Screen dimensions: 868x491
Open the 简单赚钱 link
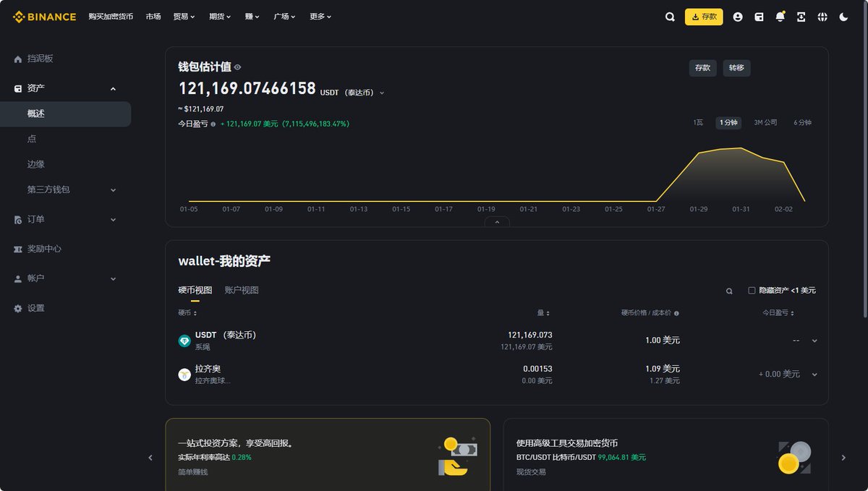coord(192,472)
